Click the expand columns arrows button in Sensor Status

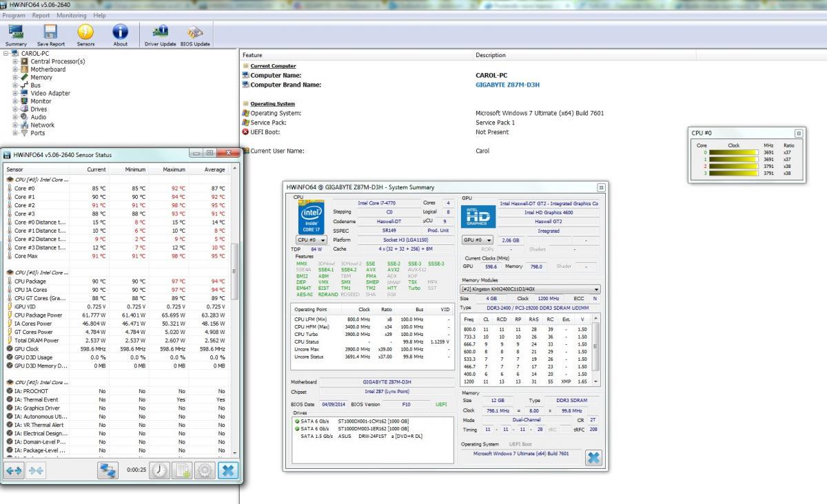(14, 470)
